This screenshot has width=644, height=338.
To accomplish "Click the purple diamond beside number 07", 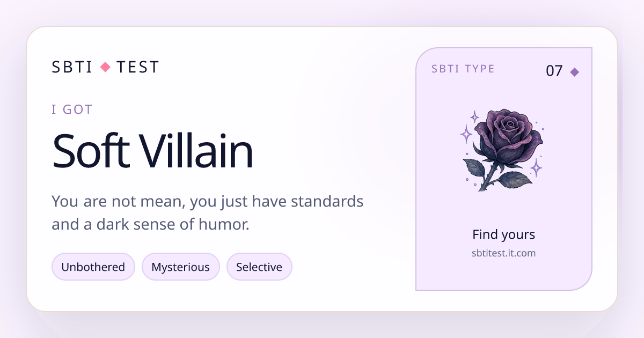I will point(574,72).
